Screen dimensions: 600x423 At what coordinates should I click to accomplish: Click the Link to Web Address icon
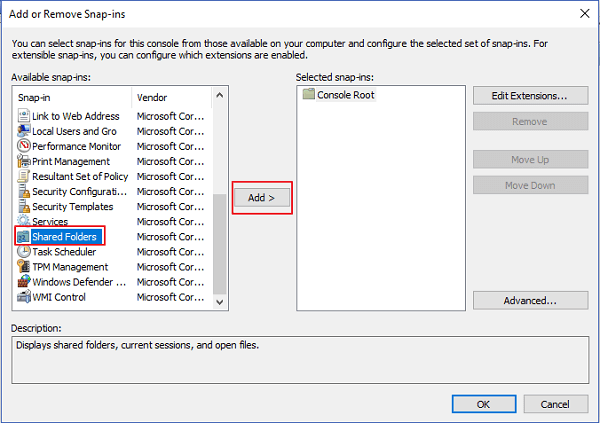point(24,116)
